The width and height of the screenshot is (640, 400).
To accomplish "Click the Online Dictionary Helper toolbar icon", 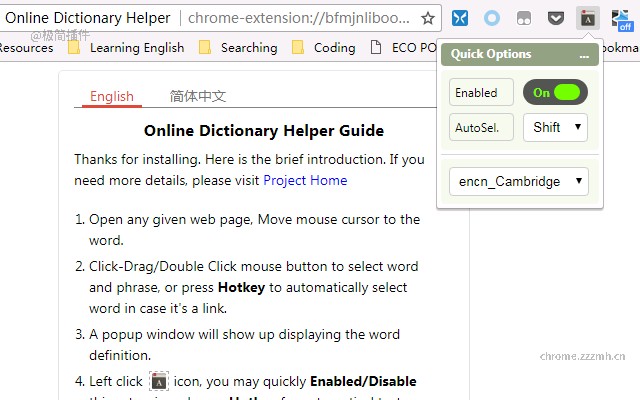I will (x=588, y=18).
